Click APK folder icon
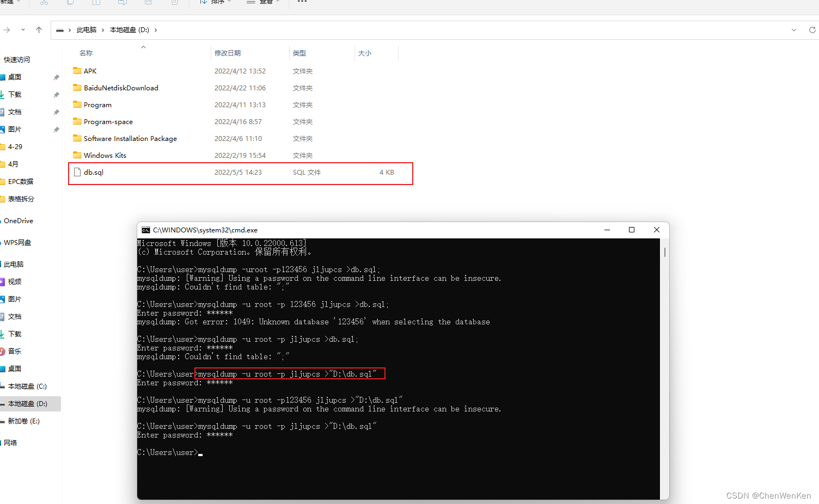819x504 pixels. (77, 71)
